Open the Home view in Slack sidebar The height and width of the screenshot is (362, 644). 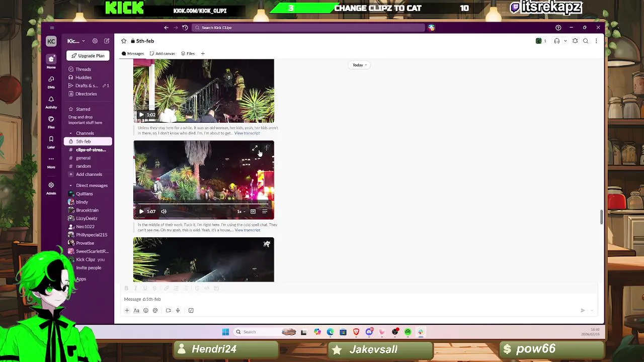51,62
